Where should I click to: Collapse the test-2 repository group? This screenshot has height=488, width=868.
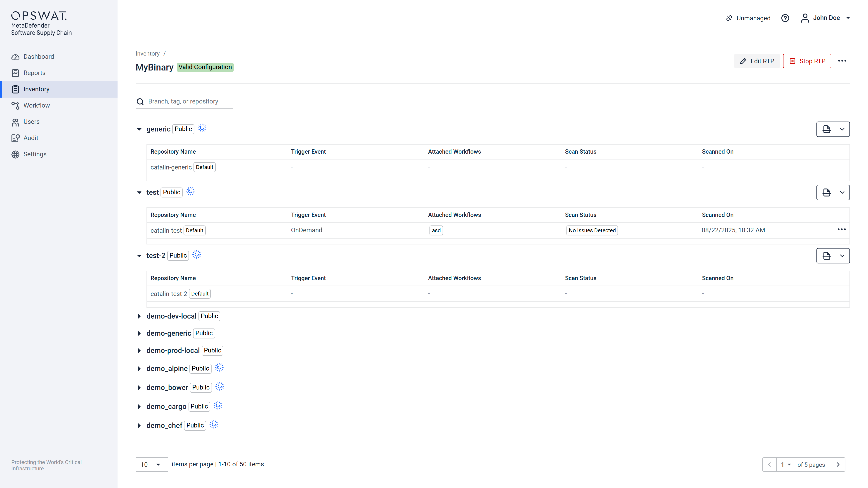click(x=139, y=256)
